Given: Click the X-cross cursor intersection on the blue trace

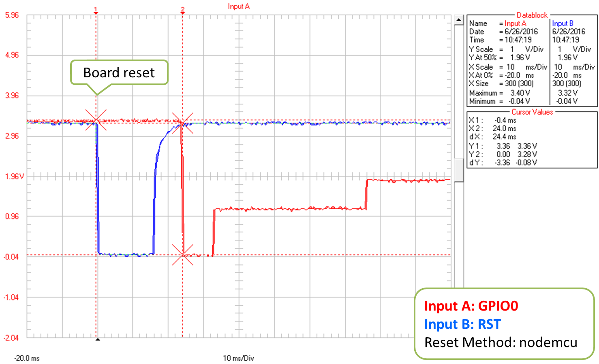Looking at the screenshot, I should pos(96,120).
